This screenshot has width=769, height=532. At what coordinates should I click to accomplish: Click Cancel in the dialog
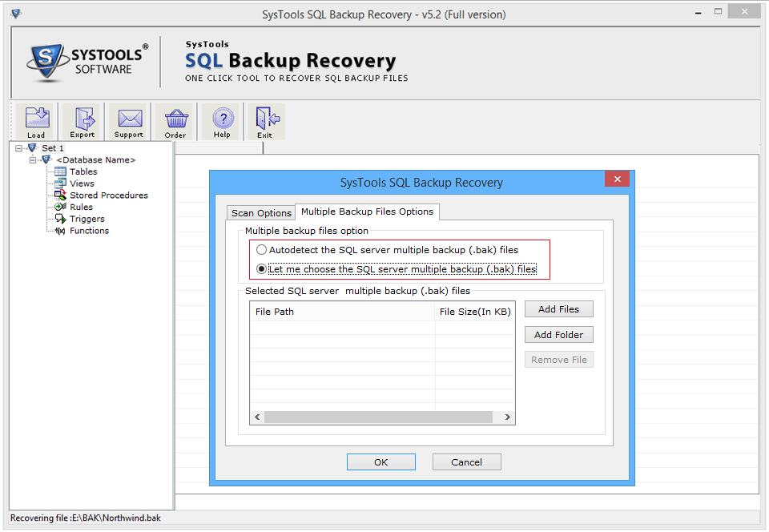(x=466, y=461)
